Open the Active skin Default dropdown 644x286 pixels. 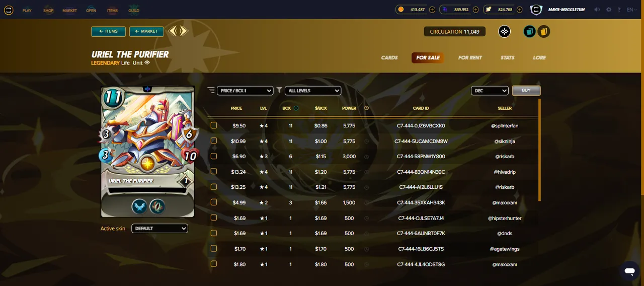(x=159, y=229)
